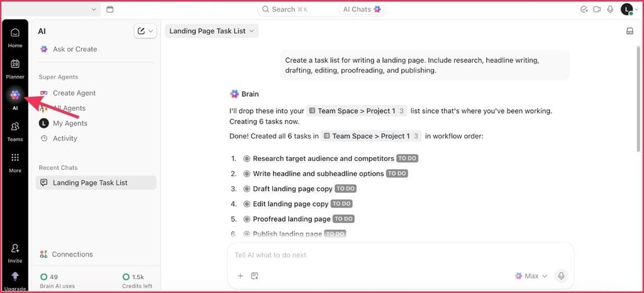Open the Connections icon item
This screenshot has width=644, height=293.
[44, 254]
